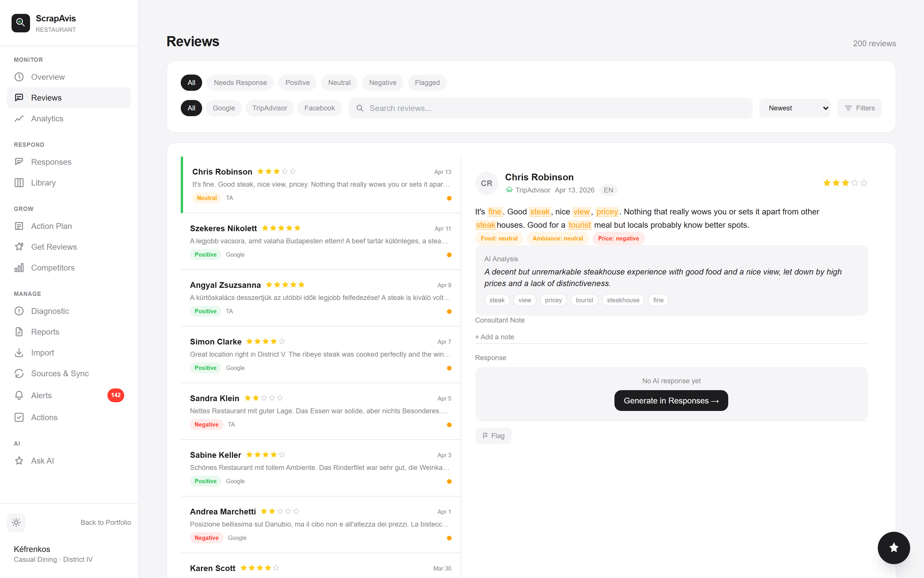The width and height of the screenshot is (924, 578).
Task: Open Angyal Zsuzsanna's review
Action: (321, 298)
